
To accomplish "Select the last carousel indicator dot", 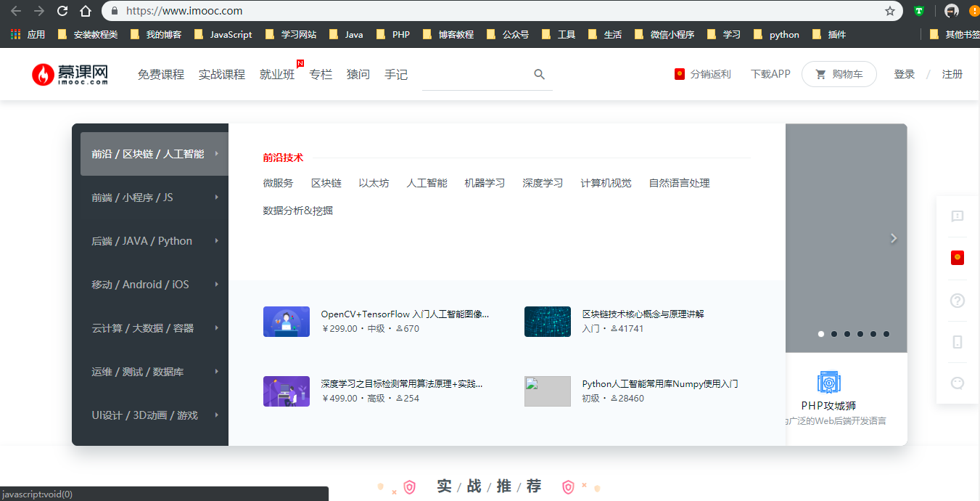I will click(x=886, y=334).
